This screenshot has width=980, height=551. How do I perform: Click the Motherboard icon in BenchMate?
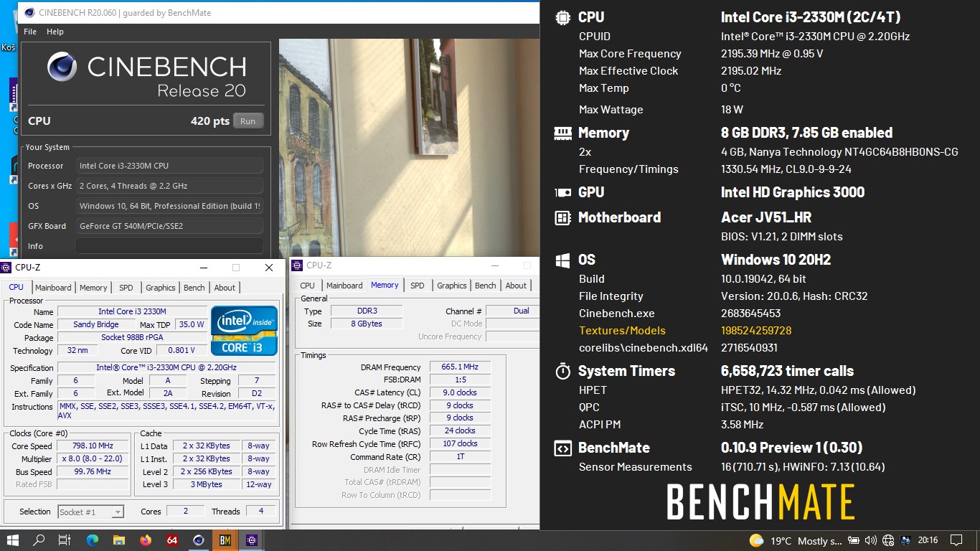click(563, 217)
